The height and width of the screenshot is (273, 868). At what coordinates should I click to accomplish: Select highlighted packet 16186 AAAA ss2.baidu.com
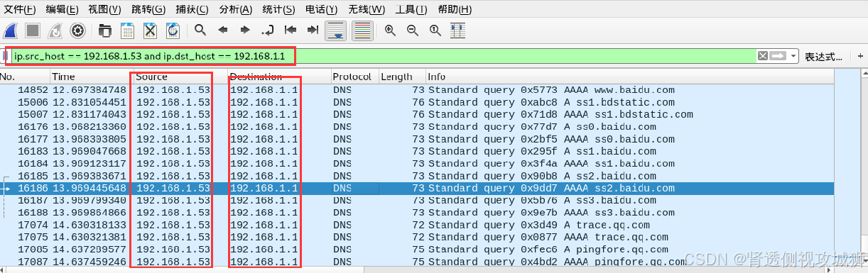pyautogui.click(x=416, y=188)
